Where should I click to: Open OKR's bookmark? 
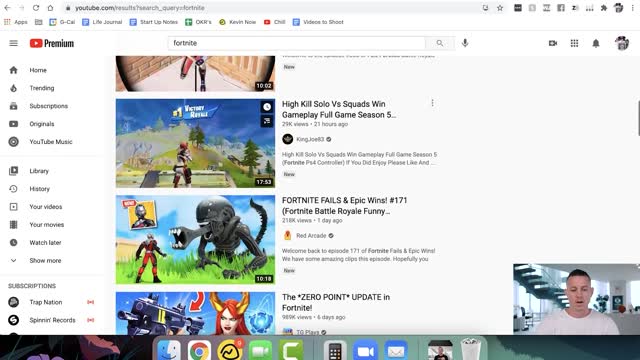[x=198, y=22]
